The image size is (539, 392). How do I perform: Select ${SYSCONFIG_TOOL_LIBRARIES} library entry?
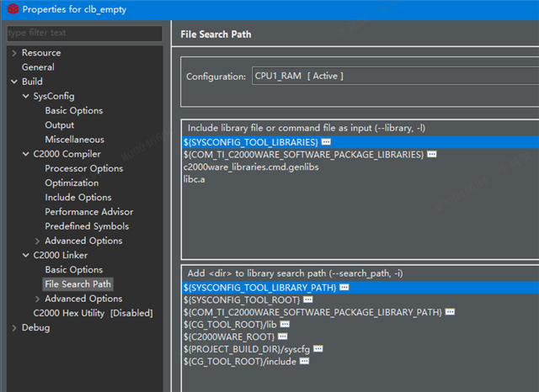(360, 142)
